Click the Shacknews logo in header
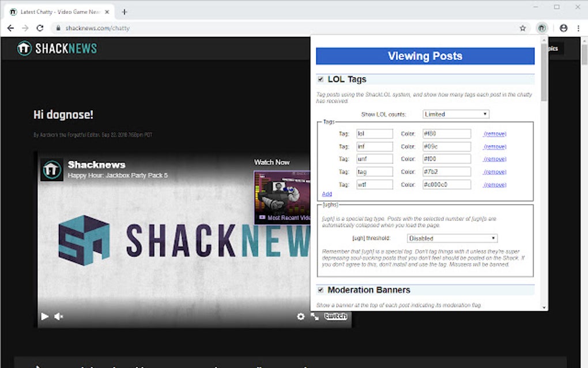Image resolution: width=588 pixels, height=368 pixels. [57, 48]
